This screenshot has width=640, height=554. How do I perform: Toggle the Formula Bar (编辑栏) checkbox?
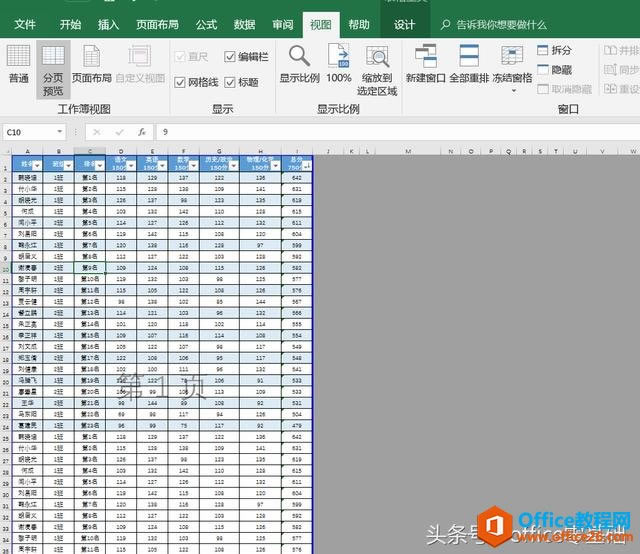247,56
